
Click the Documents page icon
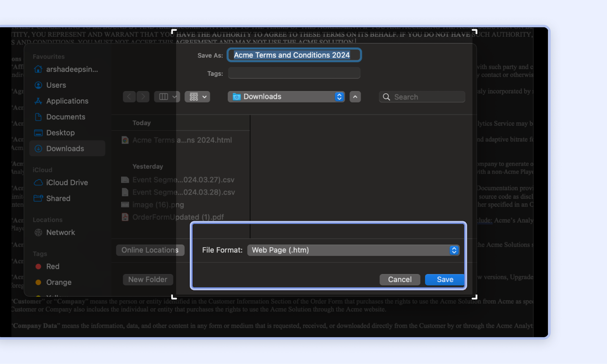pos(38,117)
